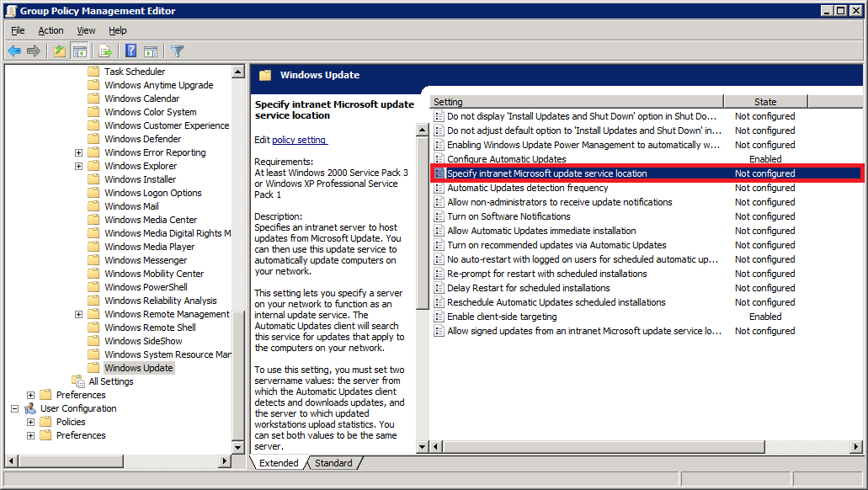Click the description pane's scroll-down arrow
The height and width of the screenshot is (490, 868).
click(423, 446)
